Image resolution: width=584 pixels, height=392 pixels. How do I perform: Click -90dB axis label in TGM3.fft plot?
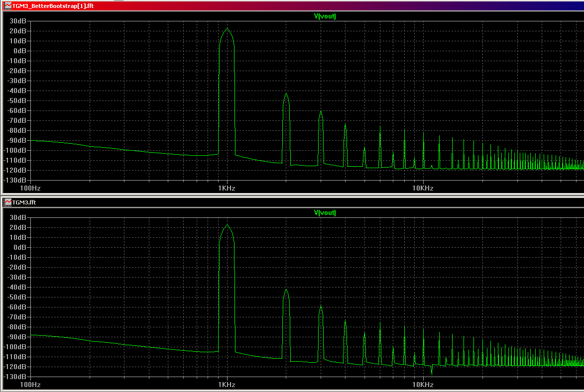coord(17,337)
